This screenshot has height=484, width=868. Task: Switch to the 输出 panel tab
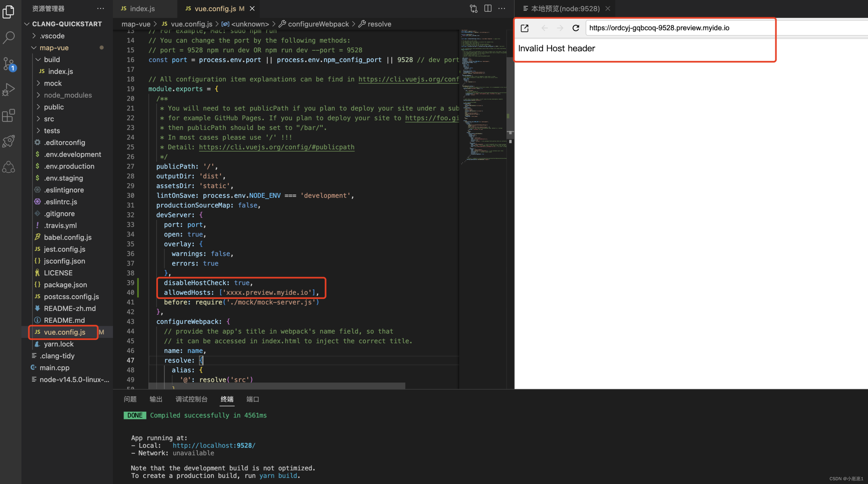point(156,399)
